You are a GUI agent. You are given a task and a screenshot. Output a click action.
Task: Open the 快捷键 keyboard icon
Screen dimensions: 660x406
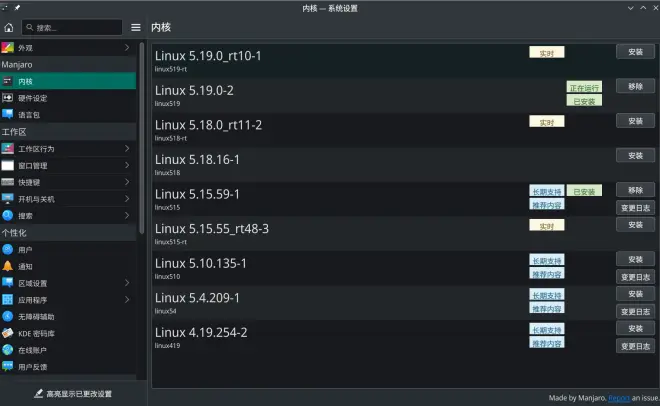(8, 182)
